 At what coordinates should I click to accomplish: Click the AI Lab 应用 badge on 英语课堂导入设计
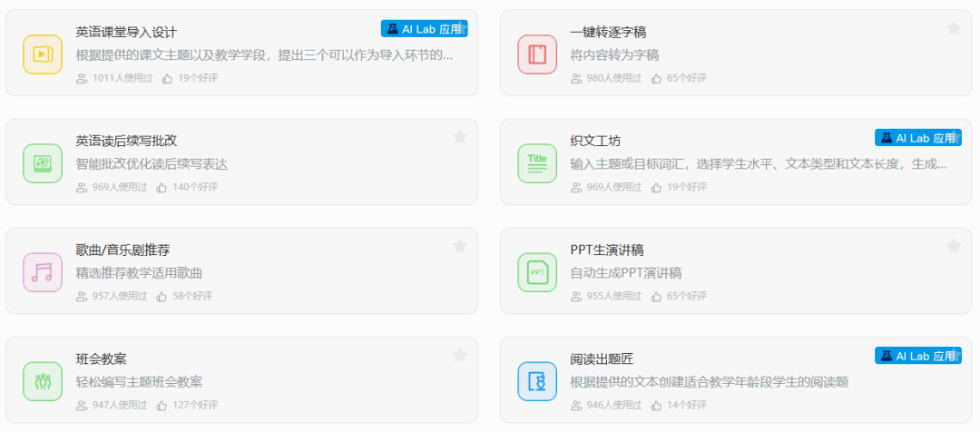tap(425, 29)
